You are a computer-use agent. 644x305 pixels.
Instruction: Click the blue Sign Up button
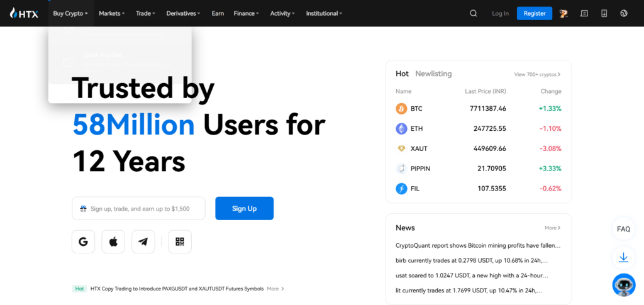[245, 208]
